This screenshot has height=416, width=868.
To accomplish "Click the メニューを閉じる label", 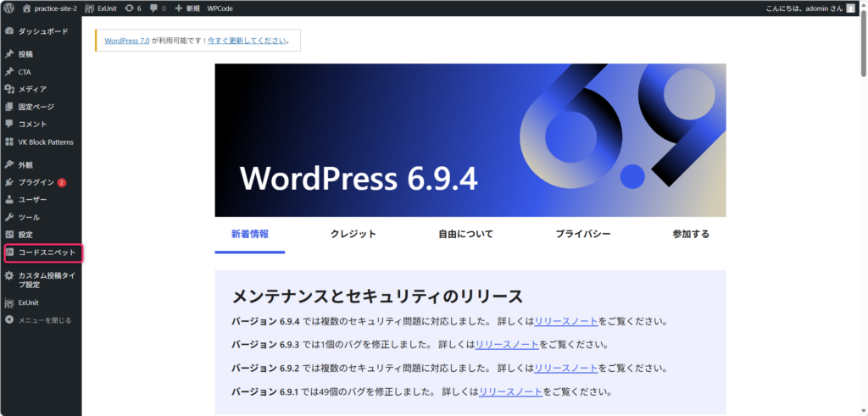I will 45,319.
